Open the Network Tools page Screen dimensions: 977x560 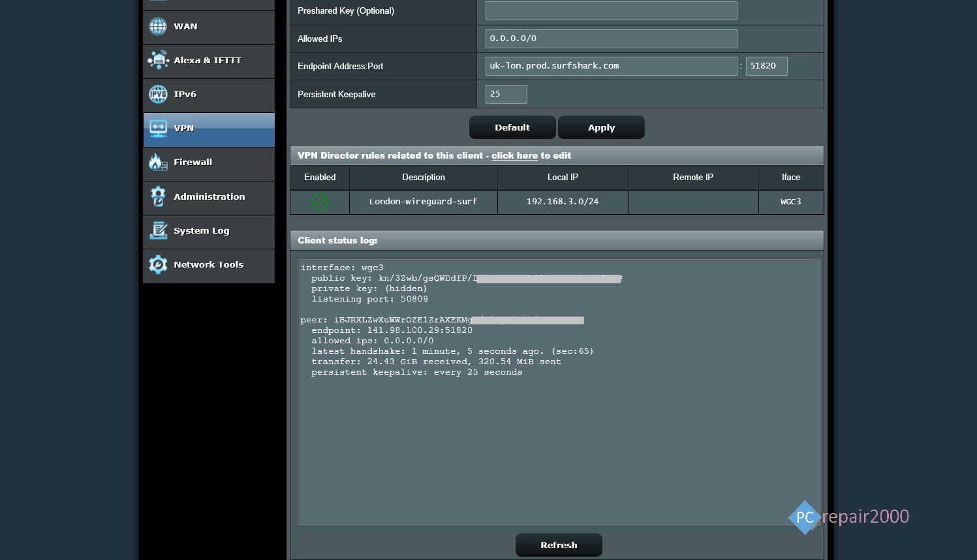tap(209, 266)
